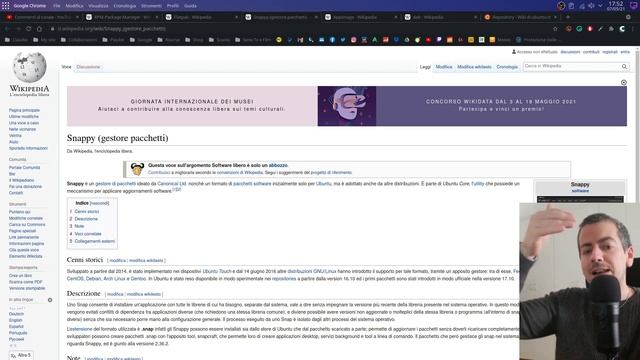
Task: Dismiss the banner with the close icon
Action: click(x=624, y=82)
